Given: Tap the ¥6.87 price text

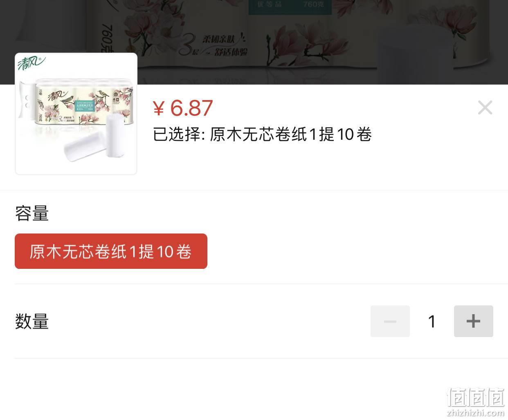Looking at the screenshot, I should tap(183, 108).
